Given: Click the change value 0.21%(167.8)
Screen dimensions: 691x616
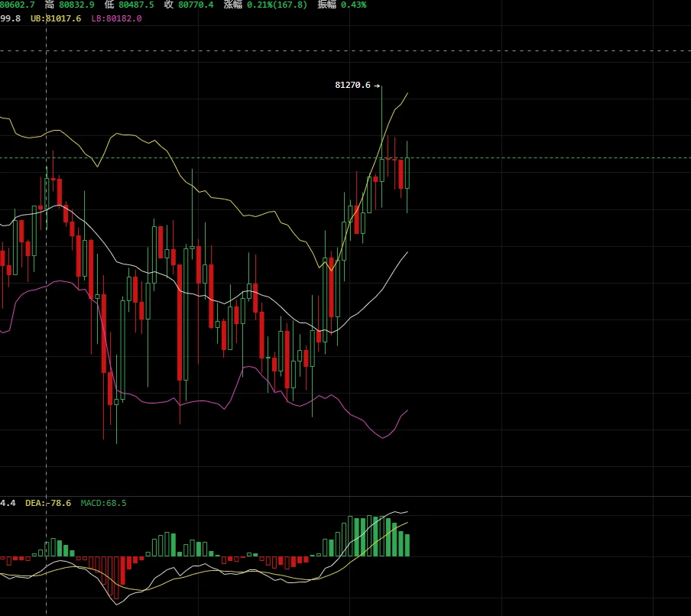Looking at the screenshot, I should (277, 5).
